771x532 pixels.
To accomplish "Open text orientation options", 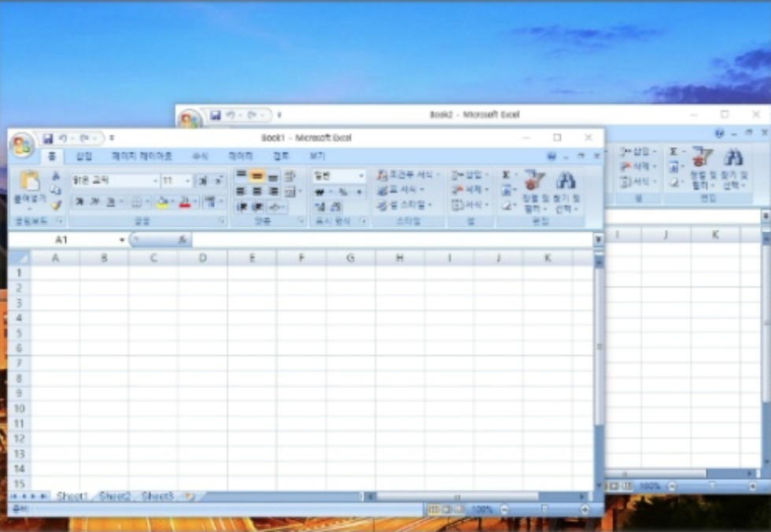I will point(276,206).
